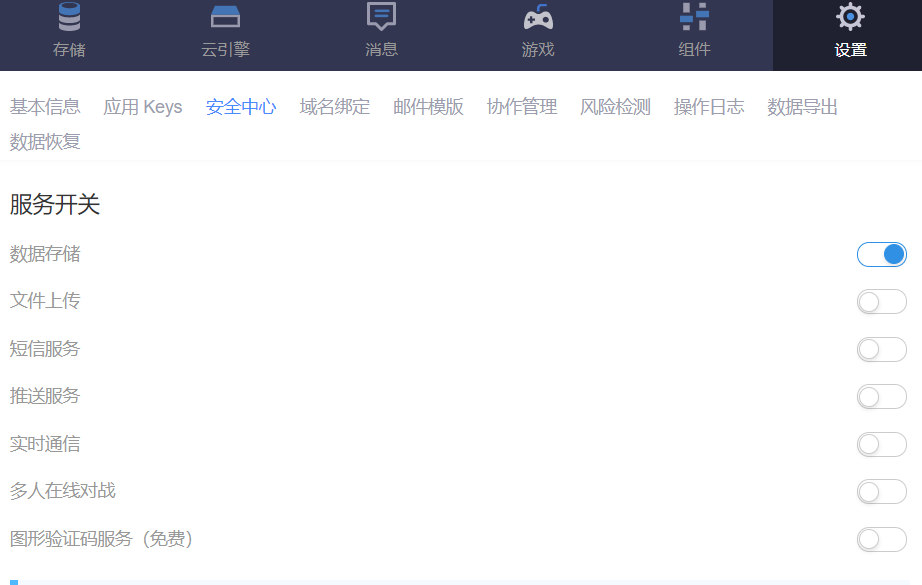Turn on 图形验证码服务 toggle
This screenshot has width=922, height=585.
pyautogui.click(x=881, y=539)
